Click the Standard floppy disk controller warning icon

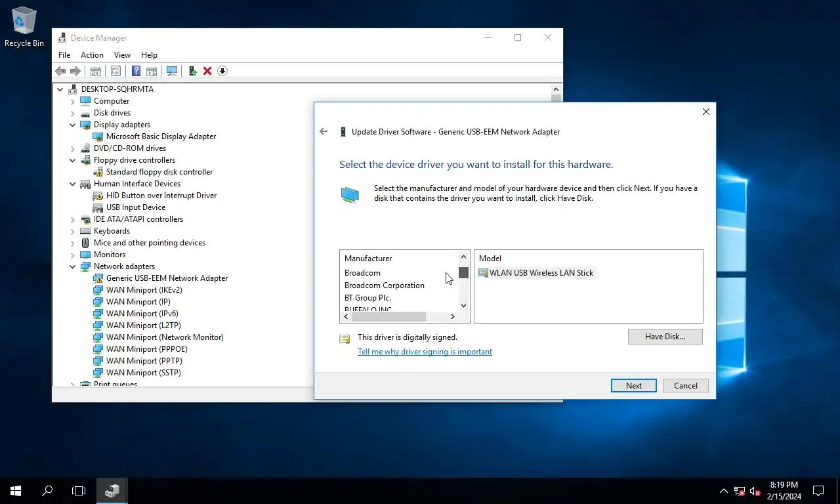click(98, 172)
